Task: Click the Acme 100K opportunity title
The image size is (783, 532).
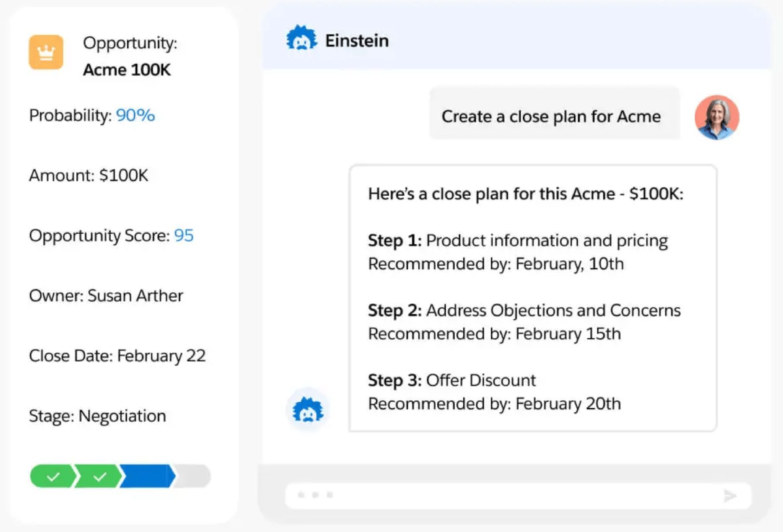Action: point(126,70)
